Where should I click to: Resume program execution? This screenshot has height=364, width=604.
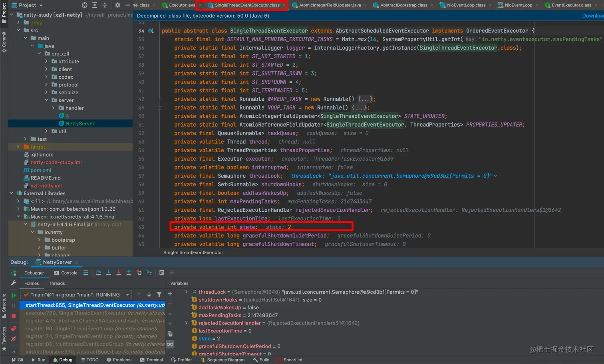point(14,295)
